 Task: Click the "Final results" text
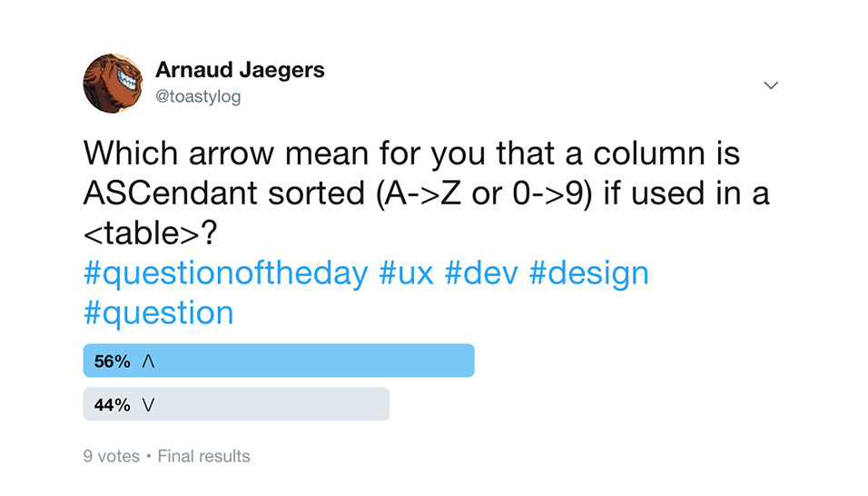click(203, 456)
